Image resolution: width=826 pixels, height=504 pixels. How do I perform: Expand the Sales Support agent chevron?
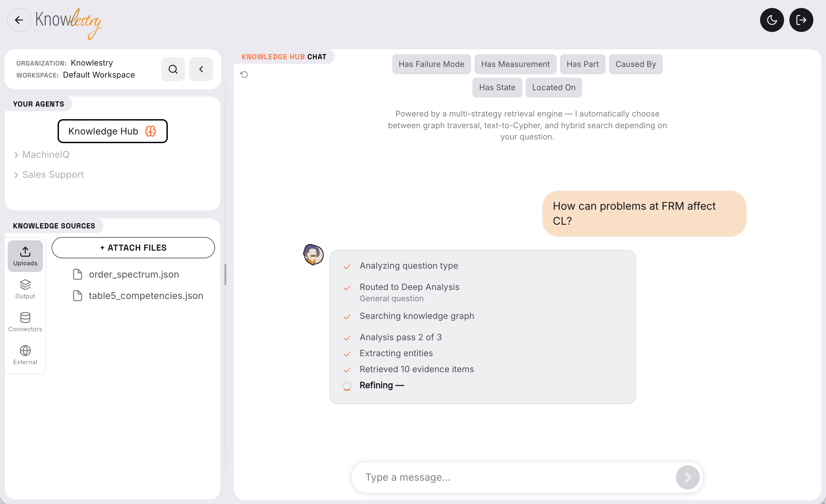click(x=16, y=175)
